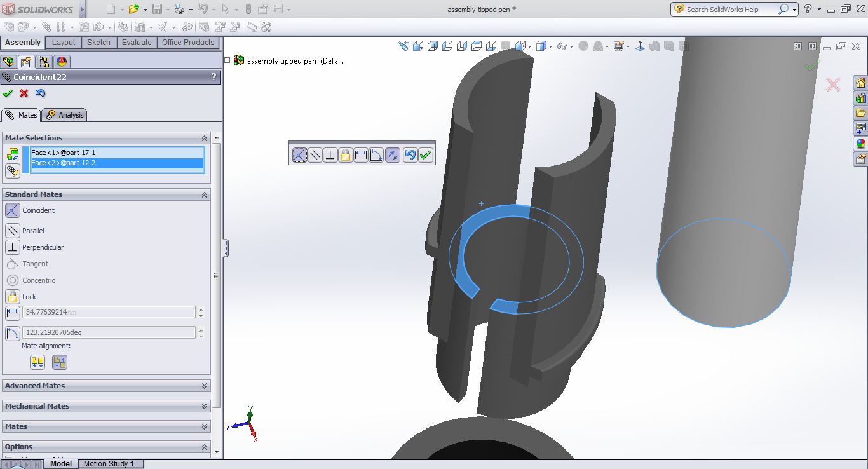The height and width of the screenshot is (469, 868).
Task: Switch to the Sketch tab
Action: coord(98,43)
